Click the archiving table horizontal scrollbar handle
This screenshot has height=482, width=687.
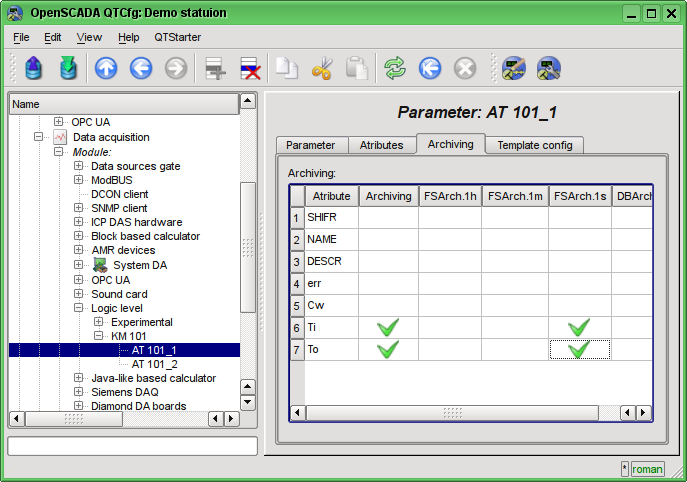(452, 413)
